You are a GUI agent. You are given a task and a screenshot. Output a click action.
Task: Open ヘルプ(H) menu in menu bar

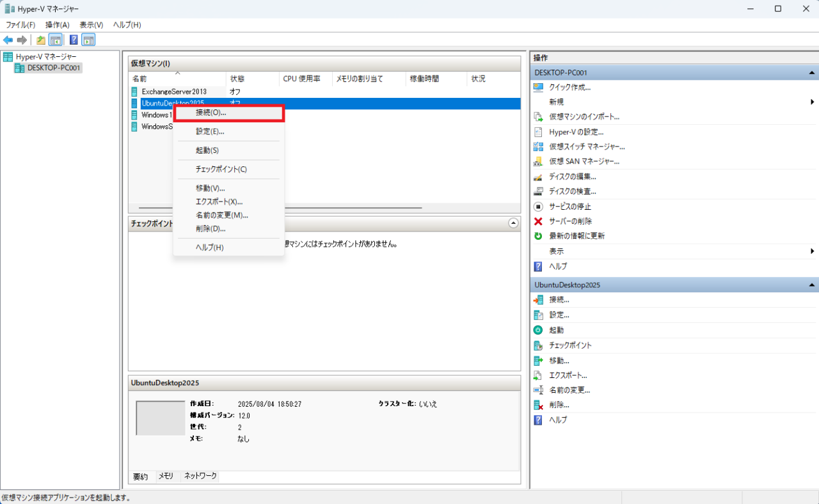(x=127, y=25)
